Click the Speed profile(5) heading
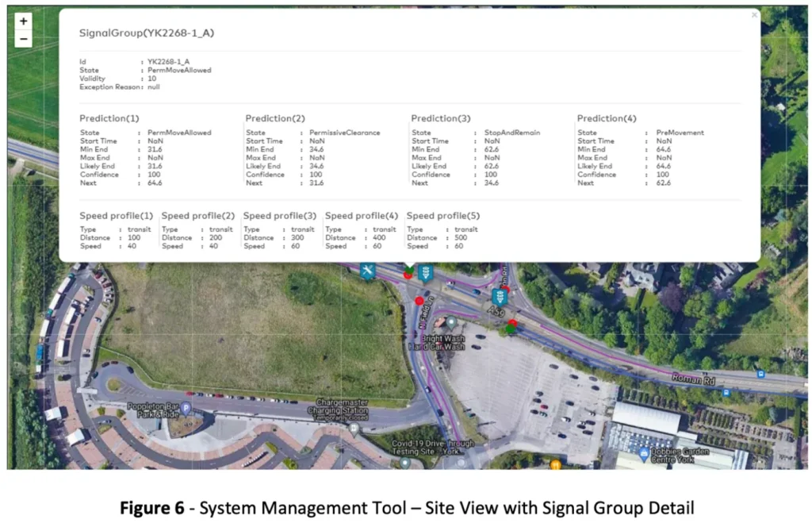Screen dimensions: 812x523 (x=442, y=216)
